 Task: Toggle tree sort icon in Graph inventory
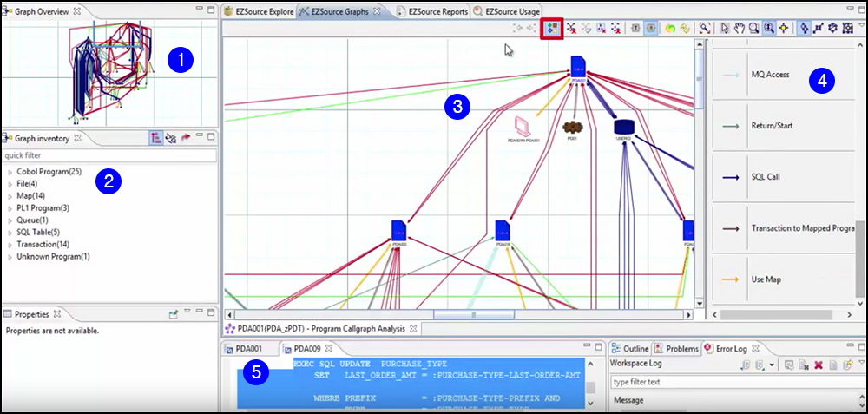tap(155, 138)
